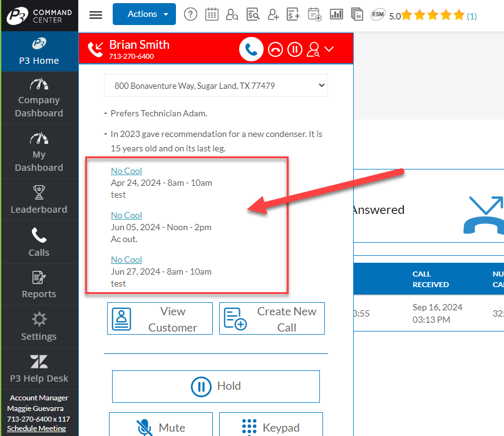Viewport: 504px width, 436px height.
Task: Click the 5-star rating display
Action: [x=433, y=16]
